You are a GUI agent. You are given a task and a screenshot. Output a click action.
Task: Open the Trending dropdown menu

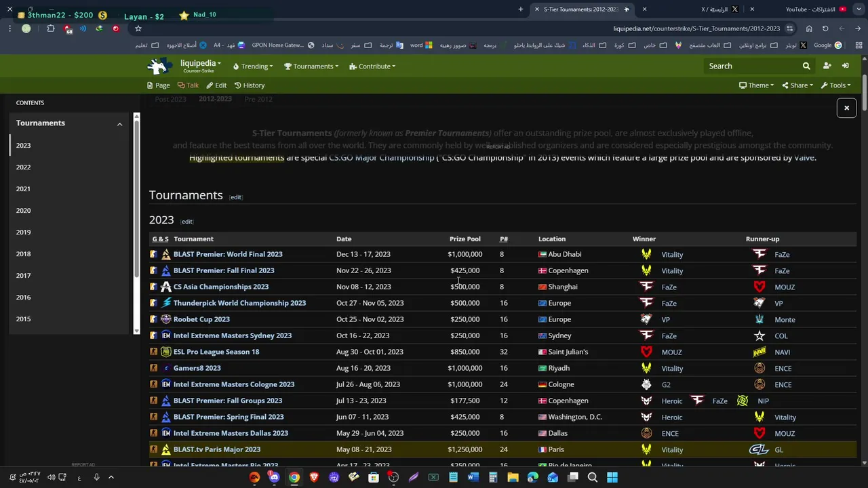(253, 66)
